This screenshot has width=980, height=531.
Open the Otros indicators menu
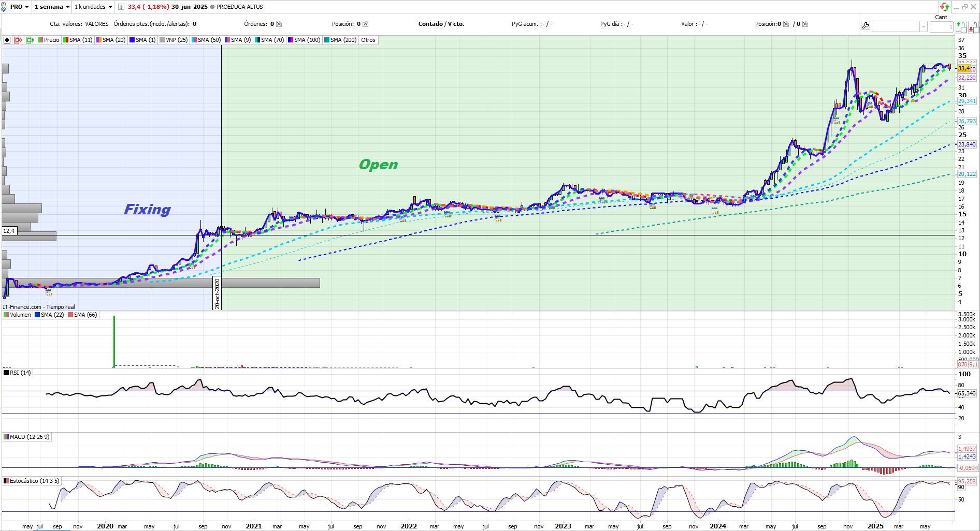pyautogui.click(x=368, y=40)
